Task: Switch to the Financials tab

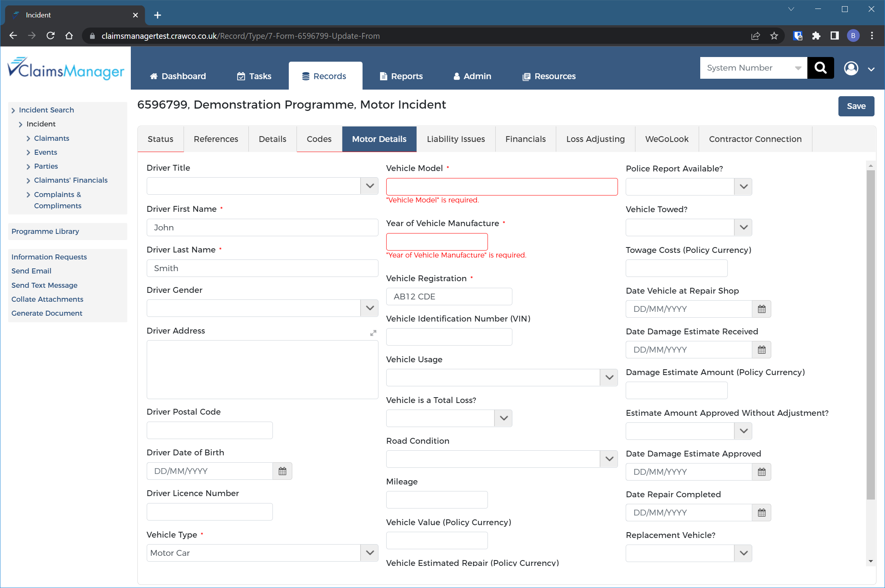Action: (525, 138)
